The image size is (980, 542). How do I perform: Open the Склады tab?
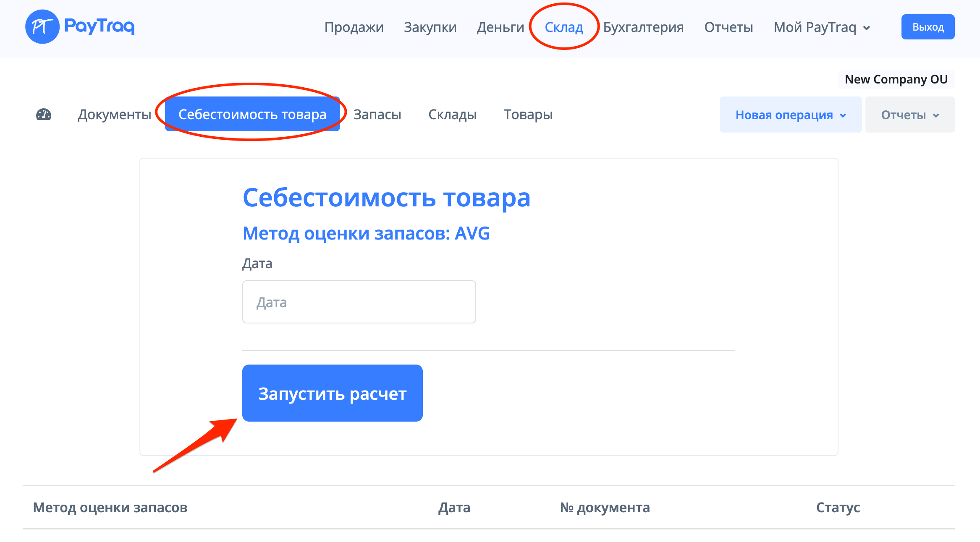point(452,115)
